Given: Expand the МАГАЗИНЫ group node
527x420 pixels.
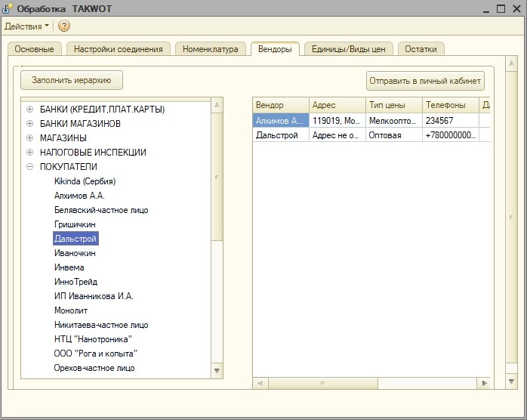Looking at the screenshot, I should pos(30,138).
